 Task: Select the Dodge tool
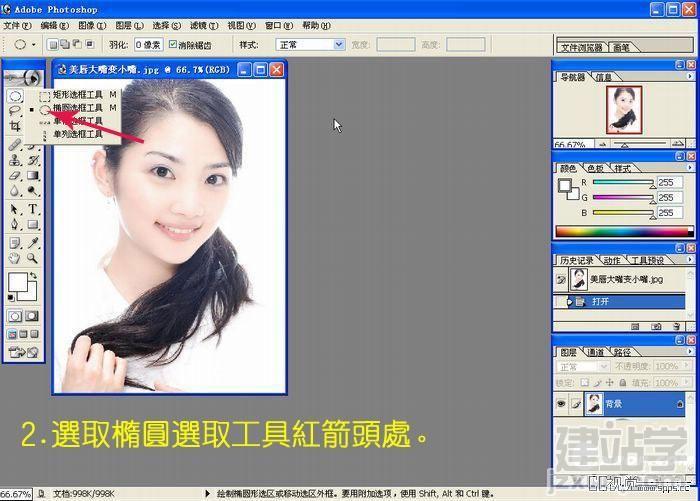(33, 191)
